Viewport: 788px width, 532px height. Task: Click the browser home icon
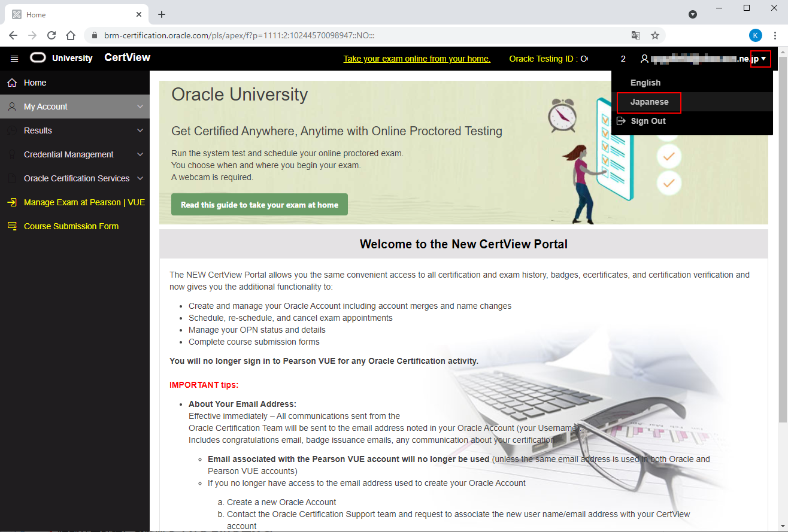point(71,35)
